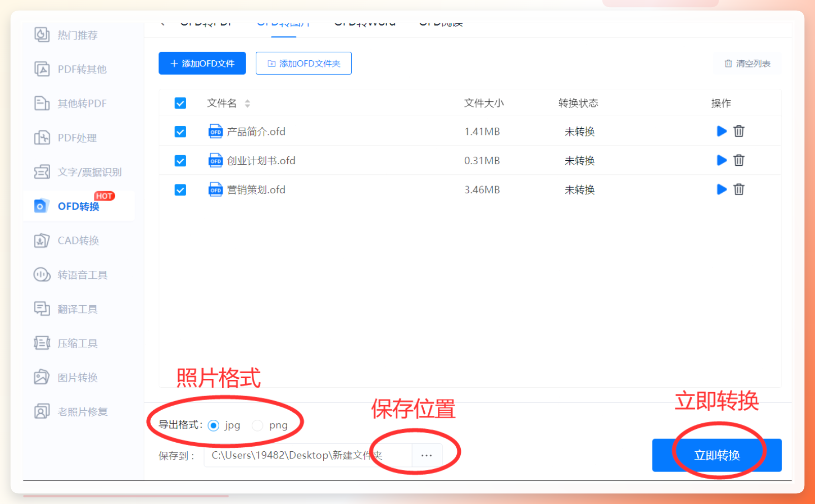
Task: Click the 转换状态 column header
Action: 578,103
